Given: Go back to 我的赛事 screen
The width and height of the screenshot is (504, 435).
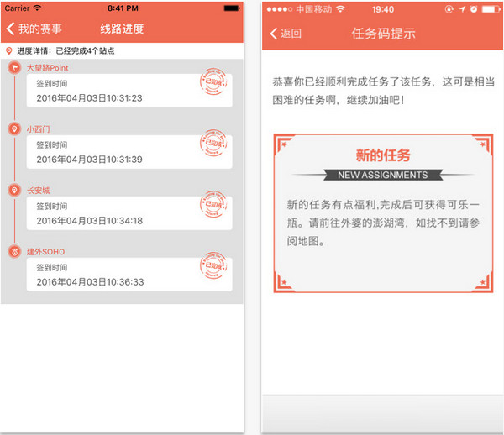Looking at the screenshot, I should [x=34, y=29].
